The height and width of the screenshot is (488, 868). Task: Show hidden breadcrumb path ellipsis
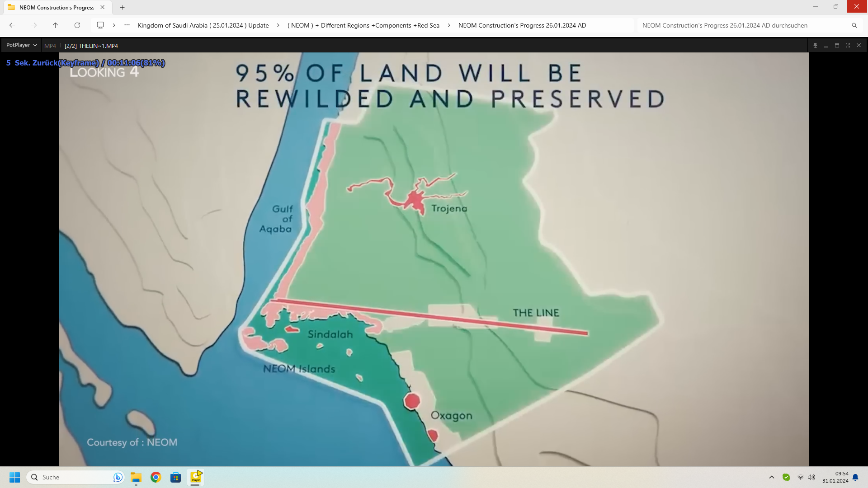point(127,25)
